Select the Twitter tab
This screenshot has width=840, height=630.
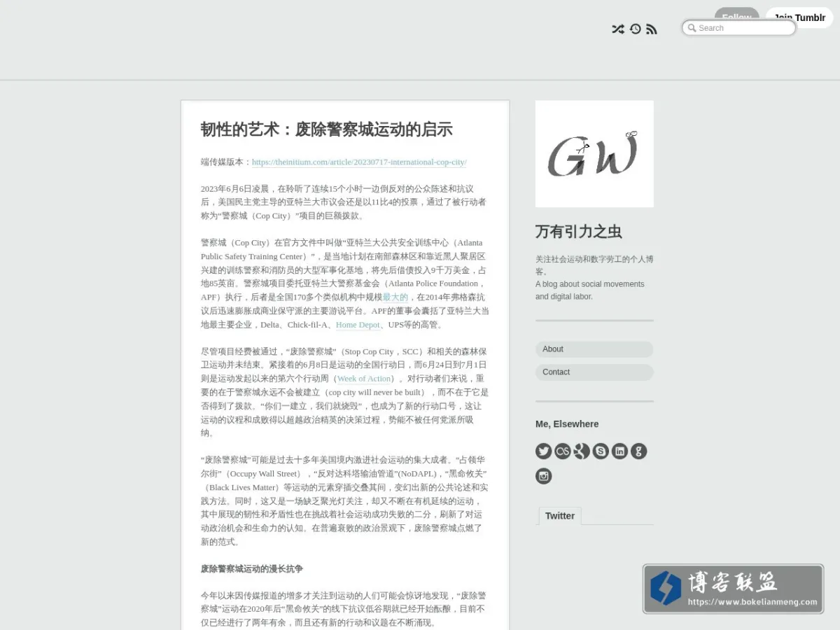point(560,516)
